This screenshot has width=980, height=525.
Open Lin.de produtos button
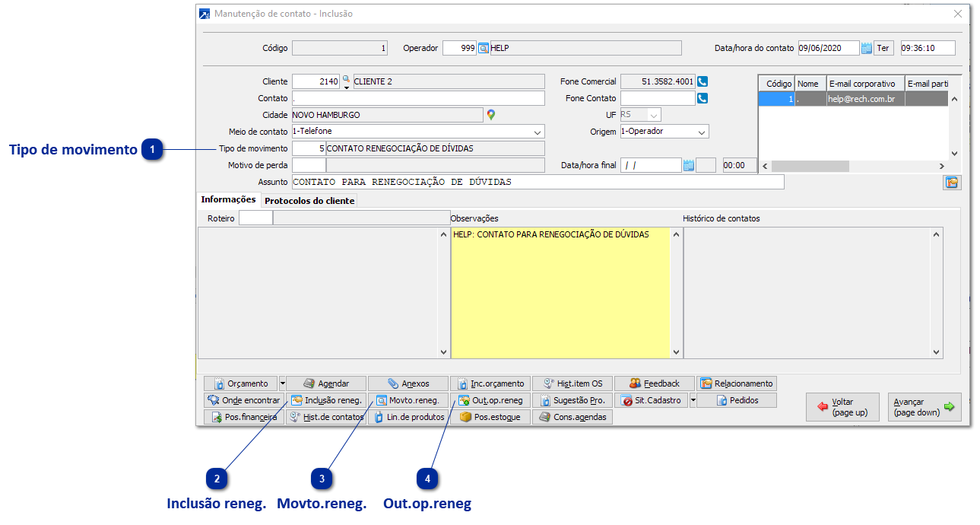pos(408,417)
